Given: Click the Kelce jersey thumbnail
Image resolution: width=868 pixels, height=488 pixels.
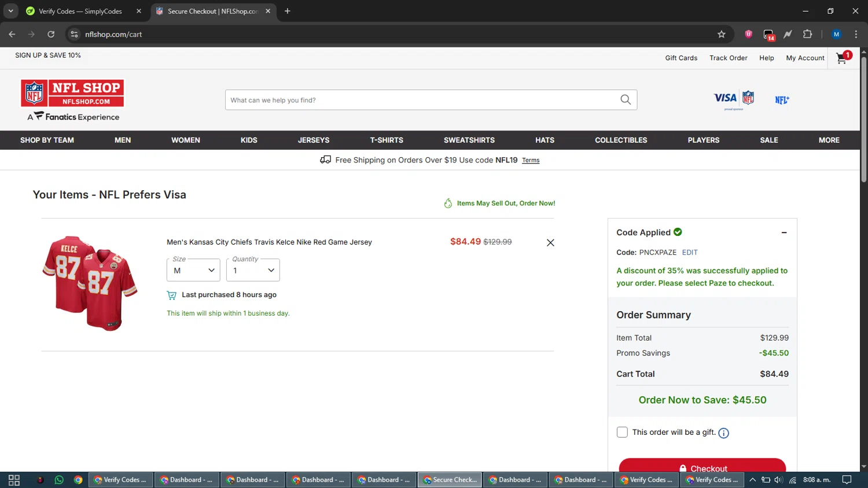Looking at the screenshot, I should coord(90,283).
